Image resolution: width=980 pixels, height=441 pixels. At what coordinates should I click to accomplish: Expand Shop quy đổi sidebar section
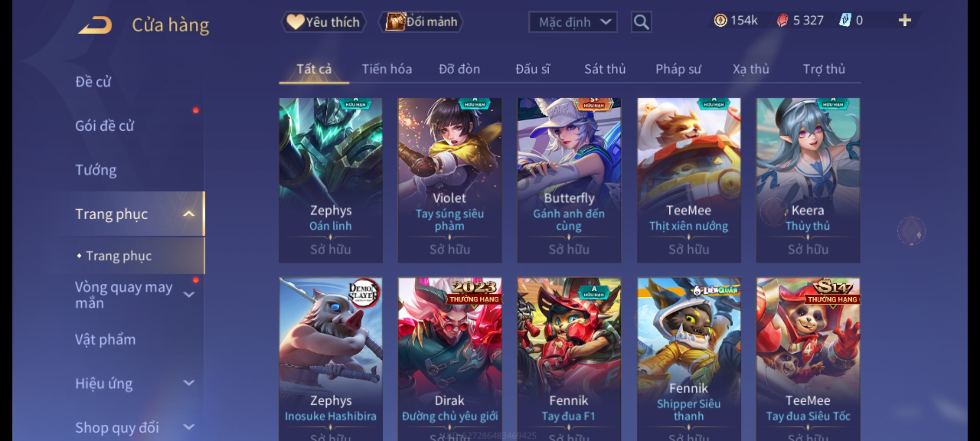pos(189,427)
